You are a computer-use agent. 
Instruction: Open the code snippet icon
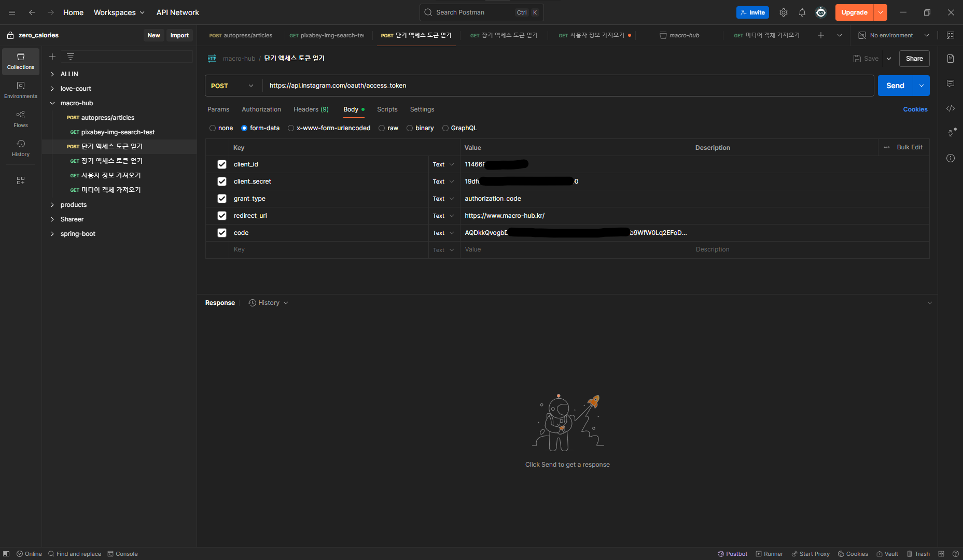pyautogui.click(x=951, y=108)
